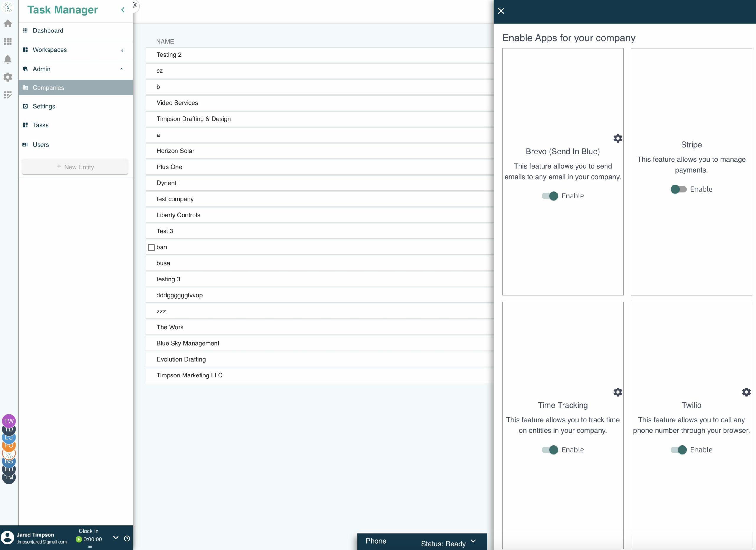756x550 pixels.
Task: Collapse the Task Manager sidebar chevron
Action: (123, 10)
